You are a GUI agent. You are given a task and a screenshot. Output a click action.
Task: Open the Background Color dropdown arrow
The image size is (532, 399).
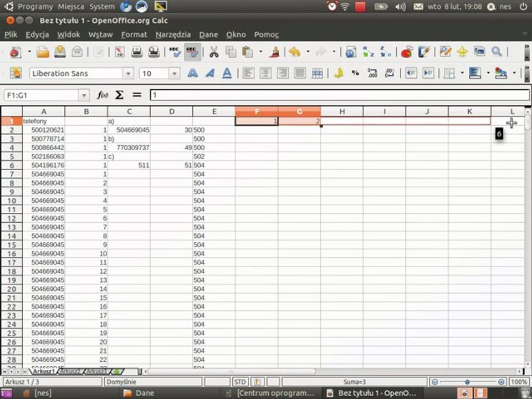[x=488, y=73]
